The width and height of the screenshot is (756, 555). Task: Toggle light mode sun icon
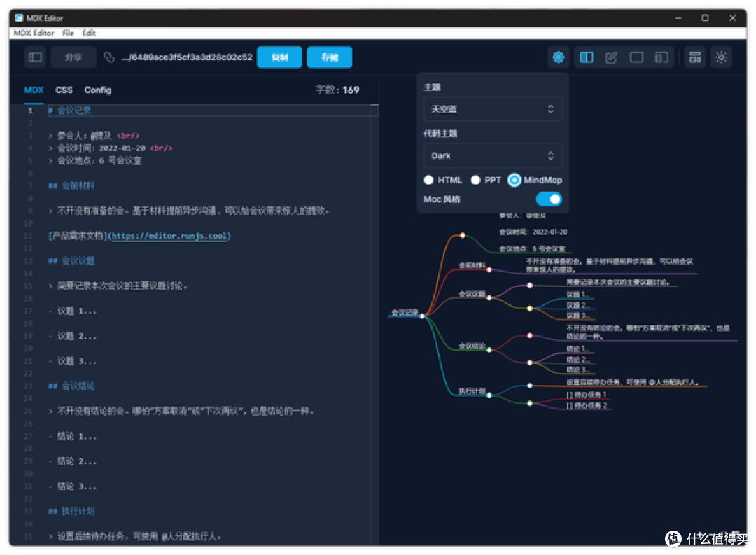(x=721, y=57)
